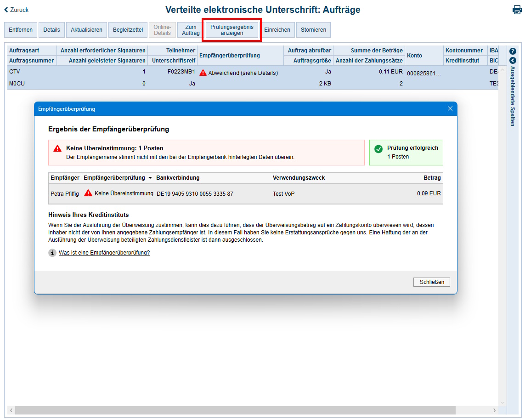Click the green checkmark in Prüfung erfolgreich box

378,149
